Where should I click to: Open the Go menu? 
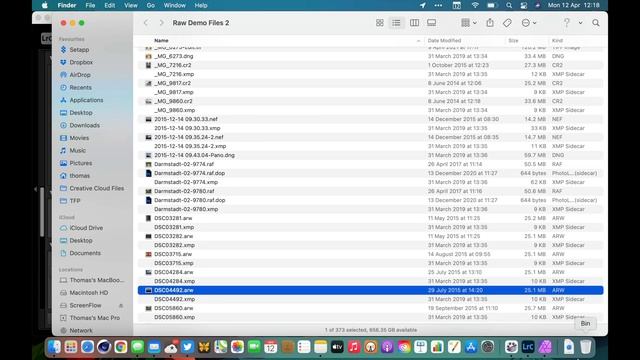coord(151,5)
